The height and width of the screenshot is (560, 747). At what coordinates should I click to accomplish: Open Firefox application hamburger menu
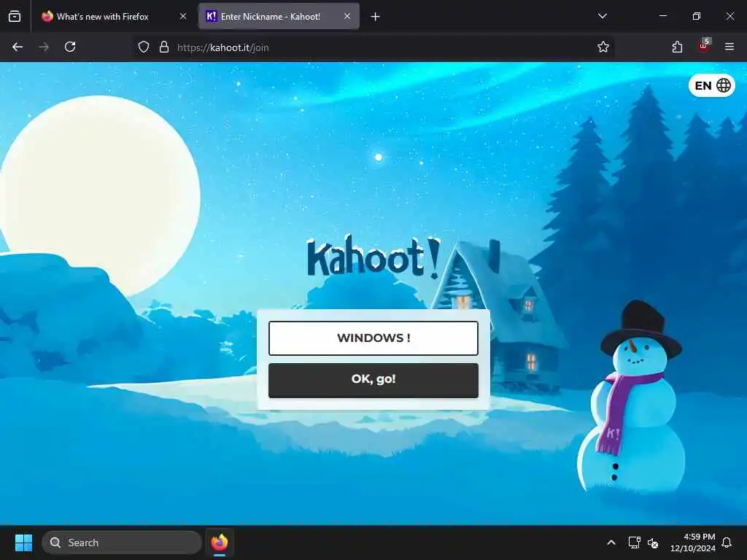point(729,47)
